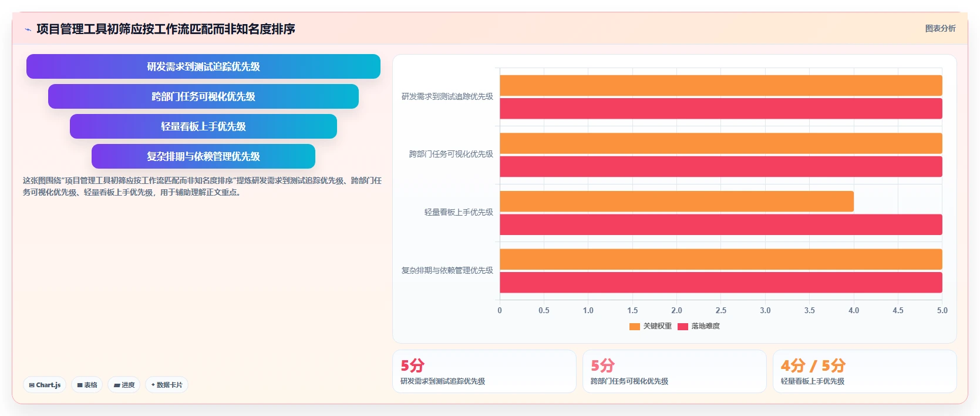Click orange bar for 复杂排期与依赖管理优先级
Image resolution: width=980 pixels, height=416 pixels.
(721, 259)
